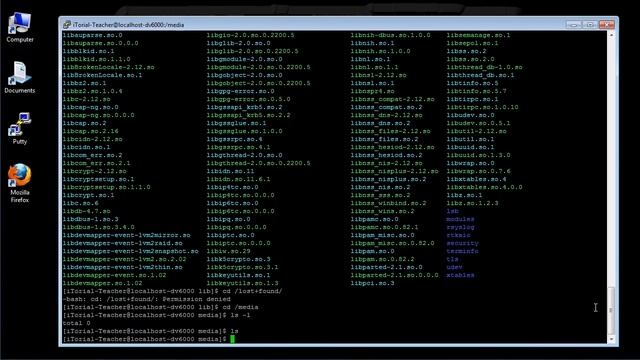
Task: Open the Documents desktop icon
Action: coord(20,78)
